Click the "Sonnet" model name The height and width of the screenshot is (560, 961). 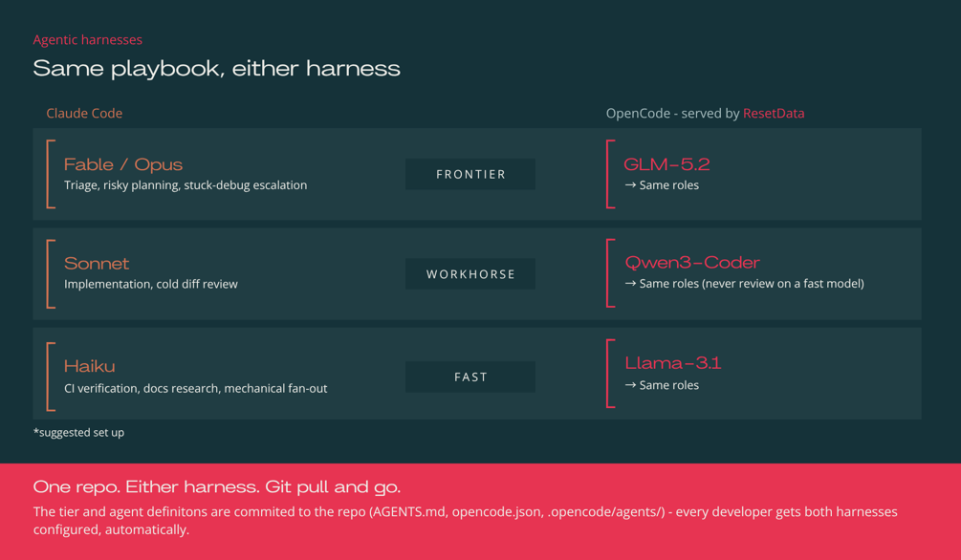[x=97, y=264]
